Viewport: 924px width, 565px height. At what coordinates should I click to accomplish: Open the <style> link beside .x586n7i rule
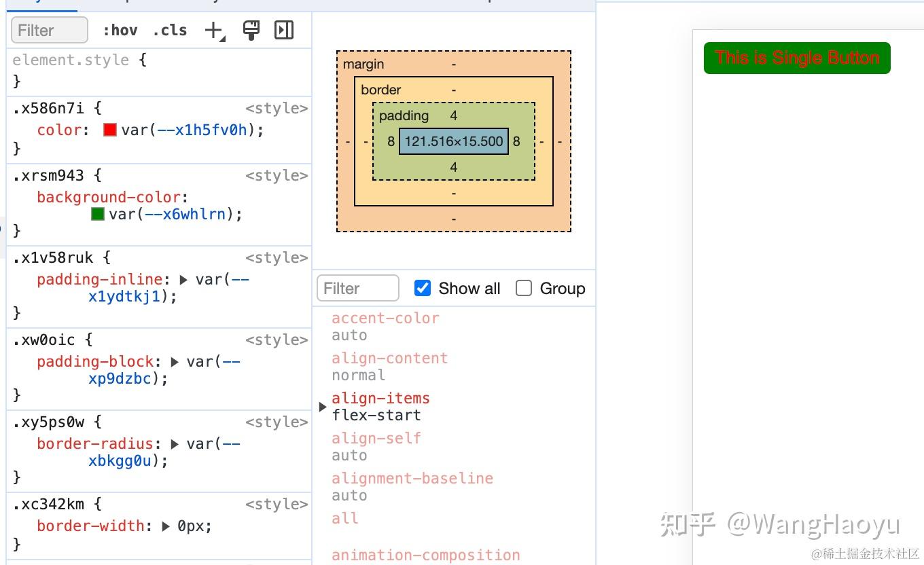277,107
